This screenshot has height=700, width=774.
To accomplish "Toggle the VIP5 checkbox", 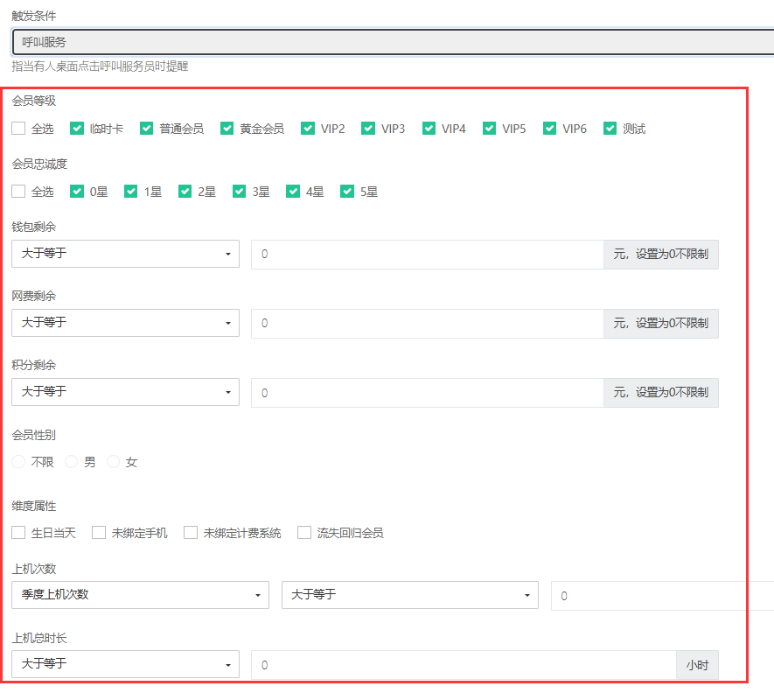I will [x=489, y=129].
